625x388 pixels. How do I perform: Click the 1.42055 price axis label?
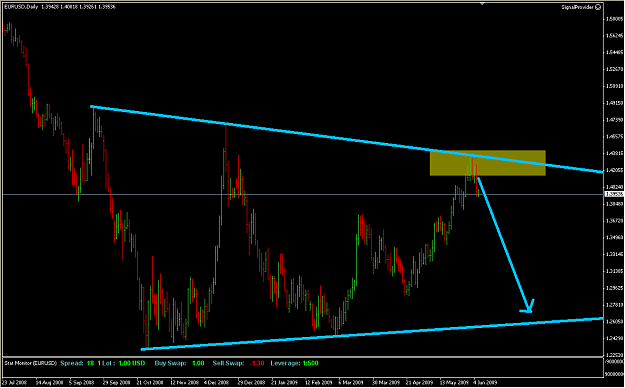[613, 170]
